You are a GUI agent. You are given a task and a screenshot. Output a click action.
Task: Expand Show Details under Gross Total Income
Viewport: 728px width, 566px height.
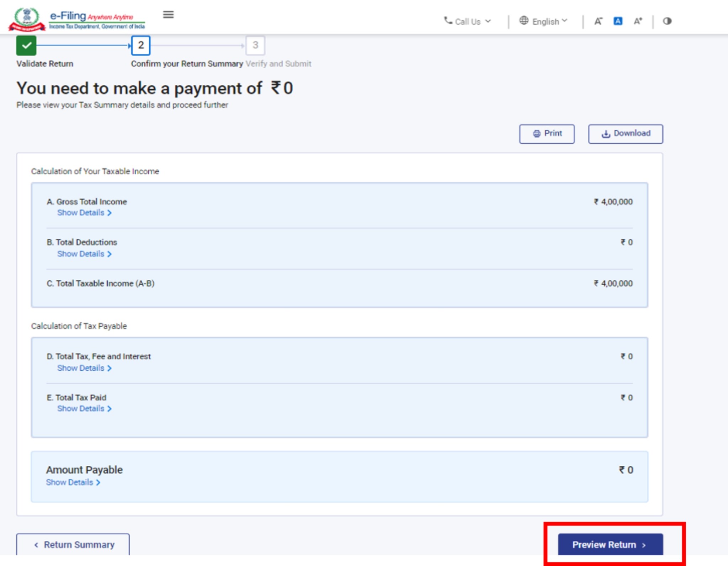[84, 213]
